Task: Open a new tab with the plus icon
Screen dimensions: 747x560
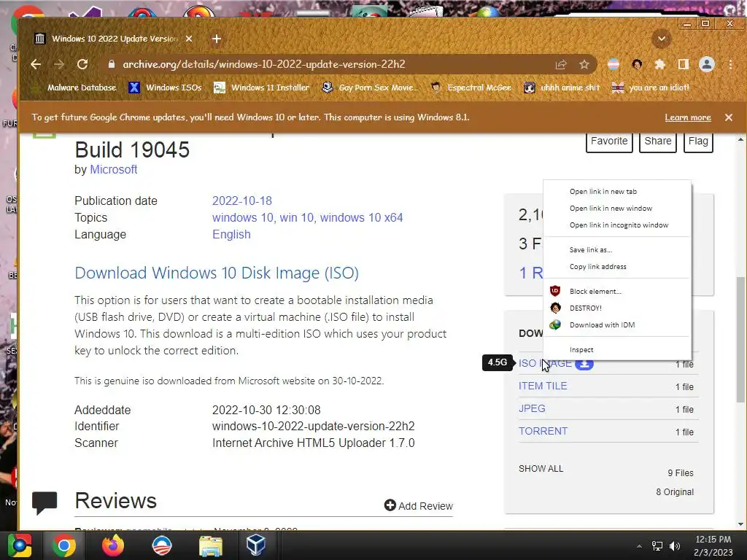Action: (216, 39)
